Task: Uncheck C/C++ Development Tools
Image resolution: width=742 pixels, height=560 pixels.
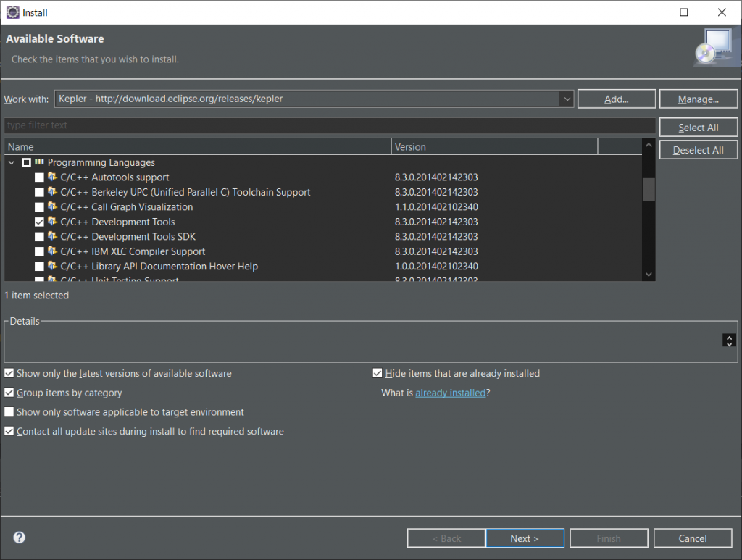Action: tap(39, 222)
